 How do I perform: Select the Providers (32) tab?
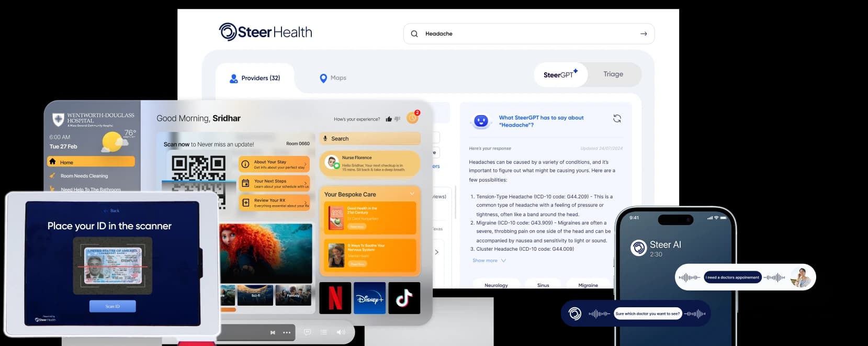click(255, 78)
